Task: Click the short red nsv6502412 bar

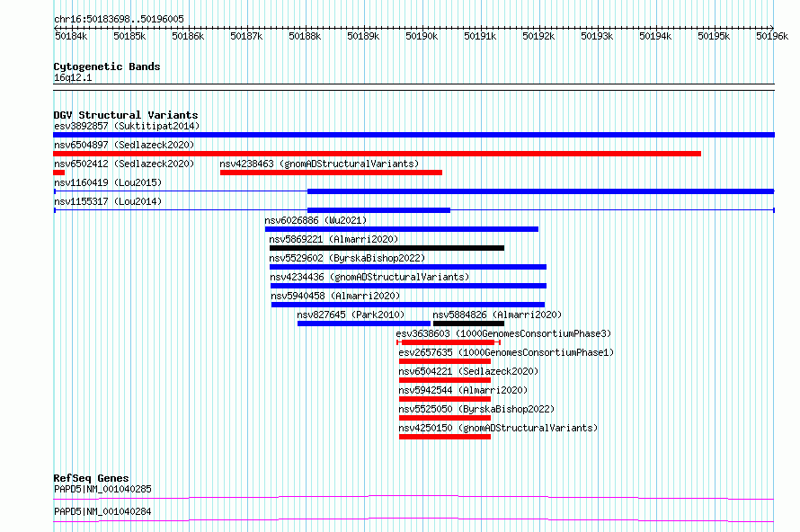Action: [58, 173]
